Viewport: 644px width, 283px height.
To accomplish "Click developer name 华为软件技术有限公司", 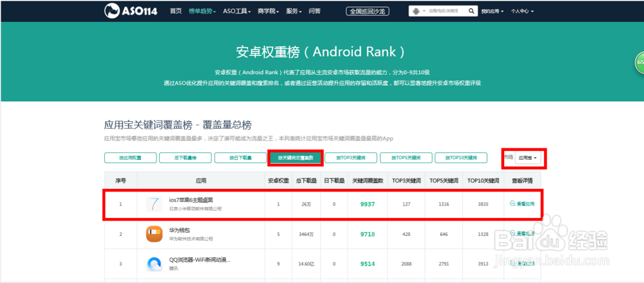I will (x=191, y=239).
